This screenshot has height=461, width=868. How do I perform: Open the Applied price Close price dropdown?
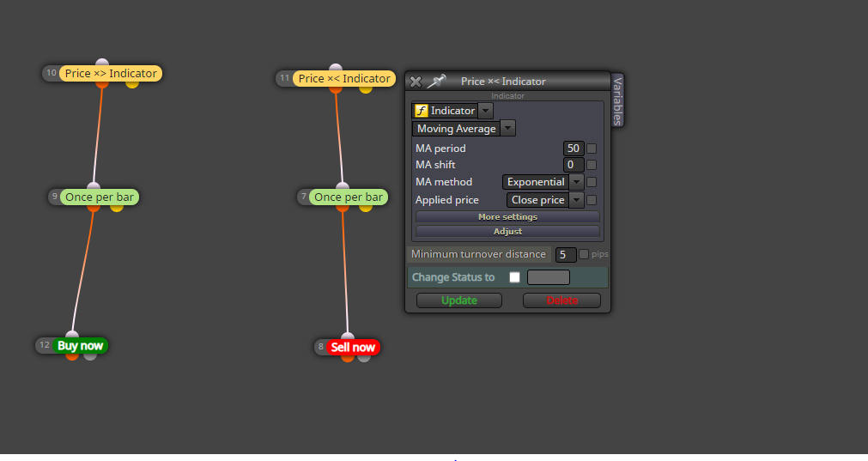544,200
